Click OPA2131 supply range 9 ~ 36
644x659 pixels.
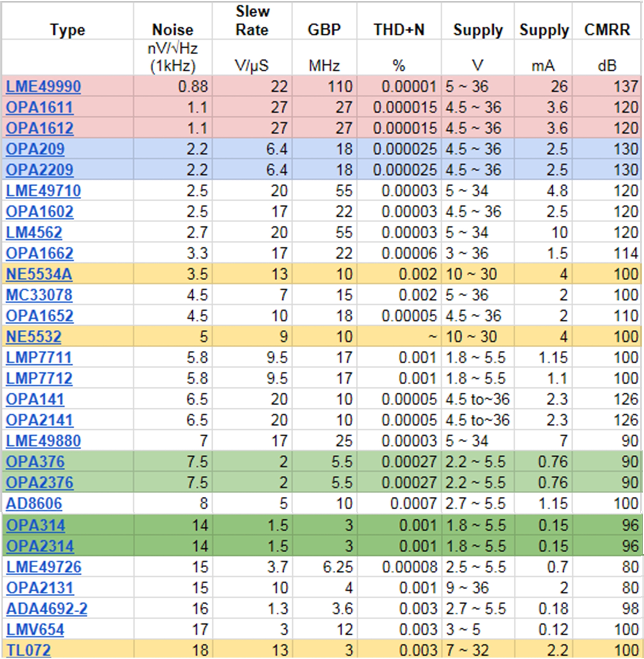467,588
